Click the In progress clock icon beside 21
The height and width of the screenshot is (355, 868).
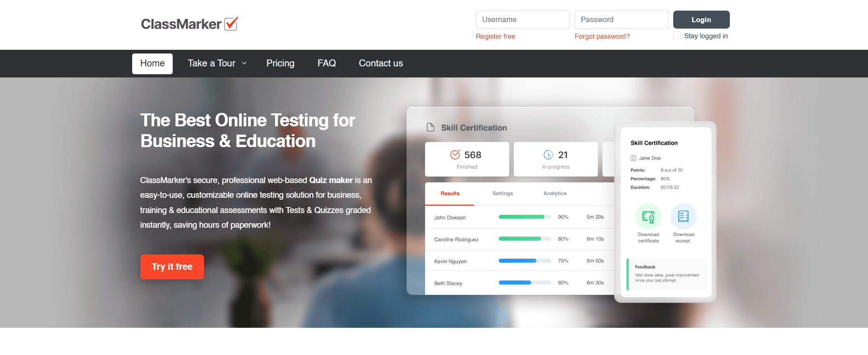[548, 154]
